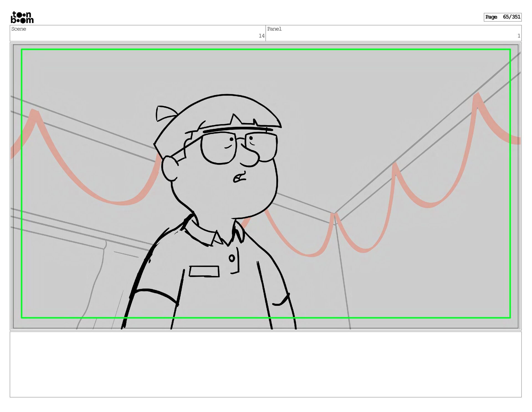Click the Toon Boom logo
Screen dimensions: 532x412
[x=22, y=17]
